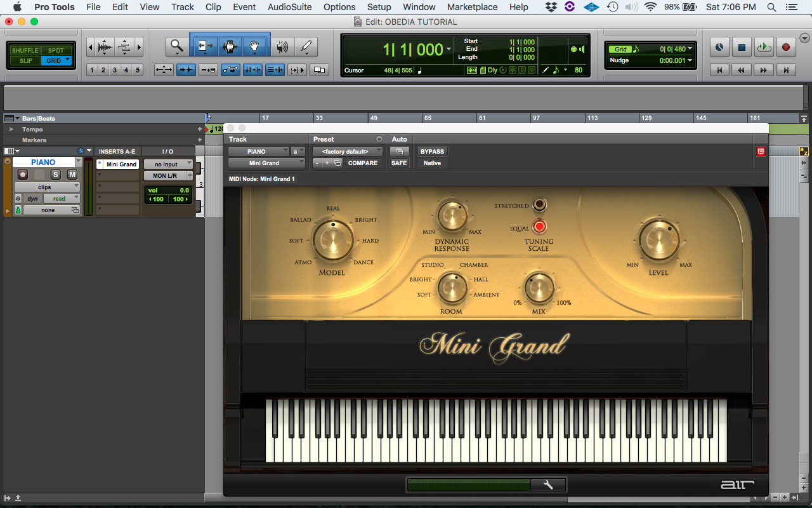Open Grid value dropdown arrow
Screen dimensions: 812x508
click(690, 49)
